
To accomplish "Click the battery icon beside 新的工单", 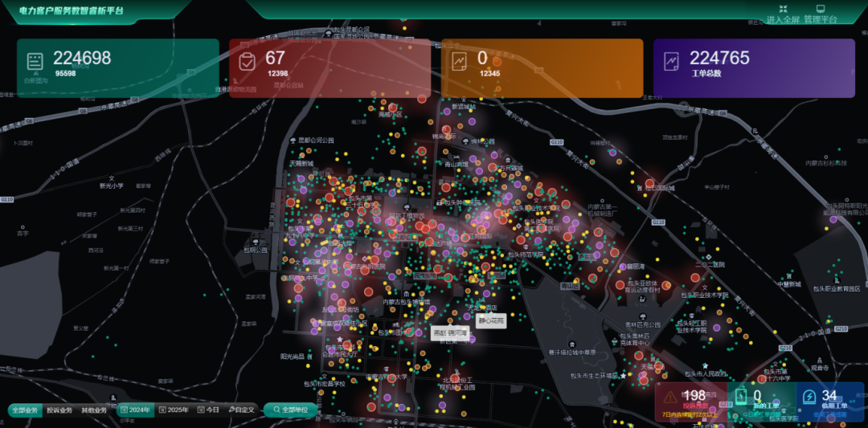I will (x=739, y=397).
